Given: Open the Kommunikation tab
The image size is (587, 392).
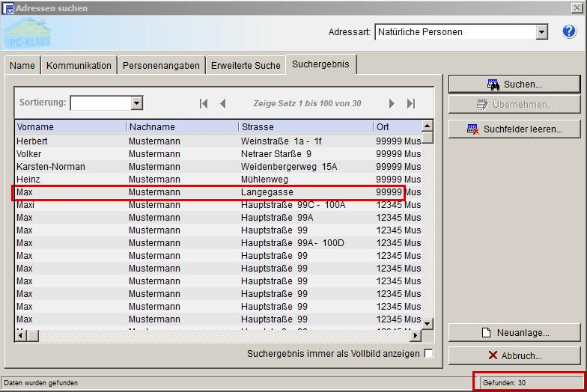Looking at the screenshot, I should pos(79,65).
